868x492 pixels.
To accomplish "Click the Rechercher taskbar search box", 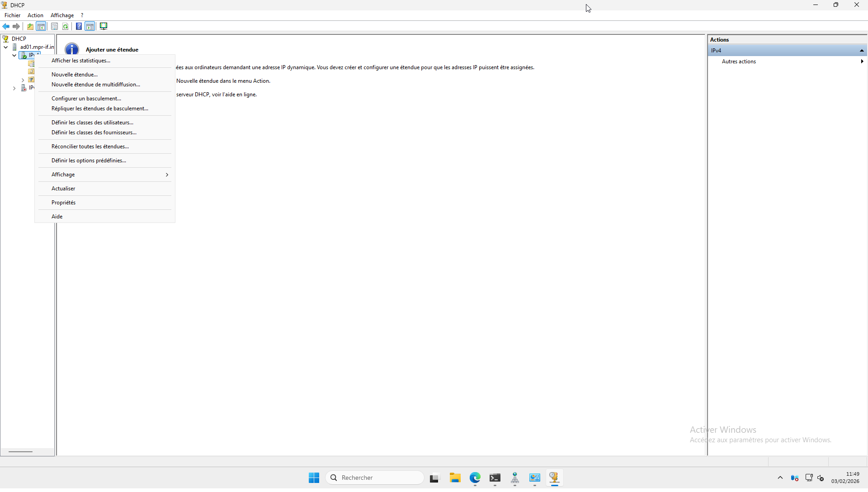I will click(x=375, y=478).
